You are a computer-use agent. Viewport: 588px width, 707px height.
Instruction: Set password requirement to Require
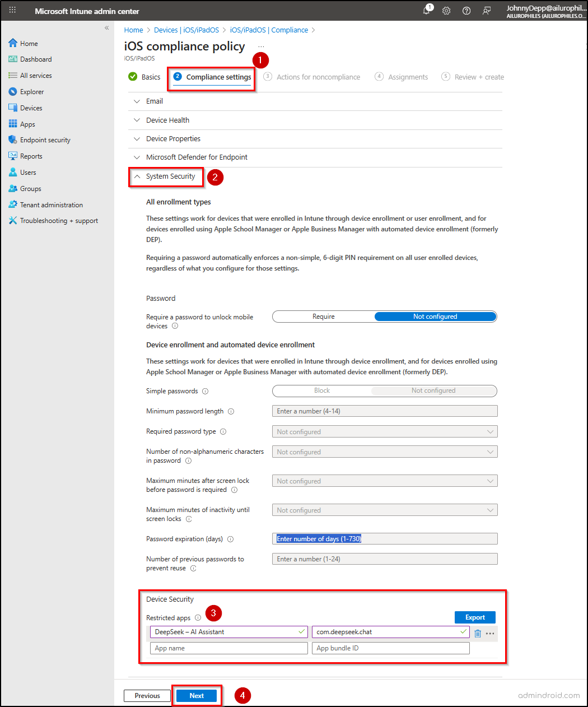[324, 317]
